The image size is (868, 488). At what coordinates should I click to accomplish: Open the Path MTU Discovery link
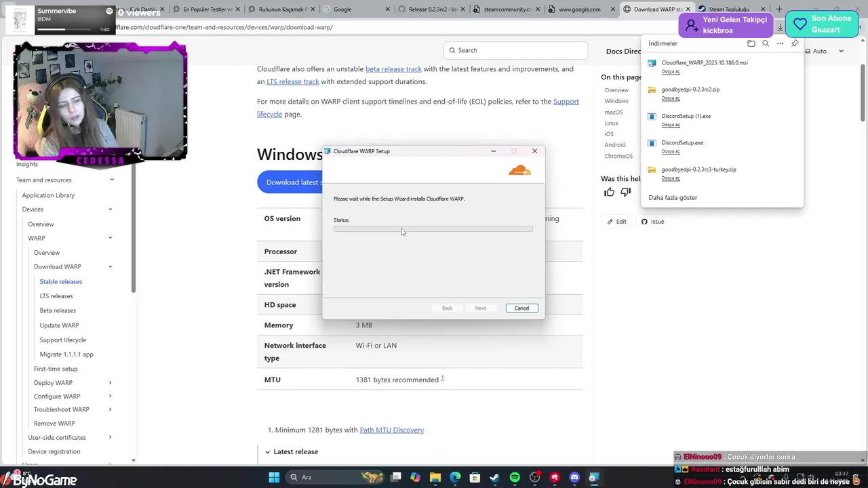[391, 430]
